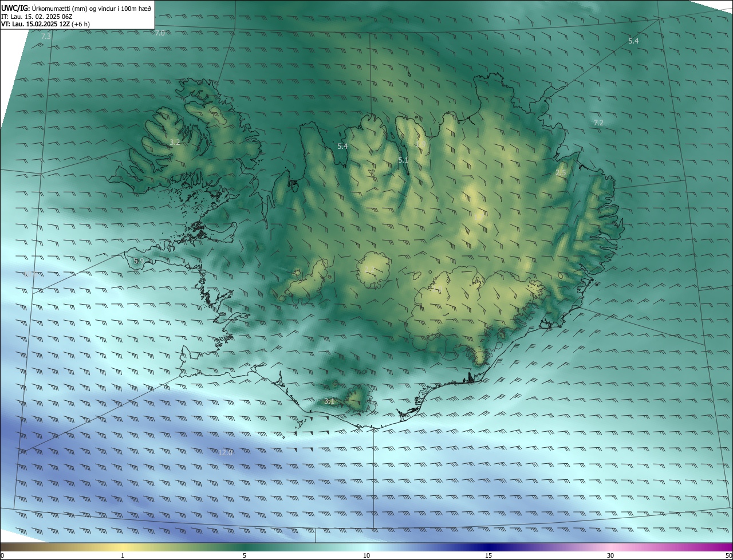Click the 5.4 label over the northeastern sea
Image resolution: width=733 pixels, height=560 pixels.
coord(633,41)
